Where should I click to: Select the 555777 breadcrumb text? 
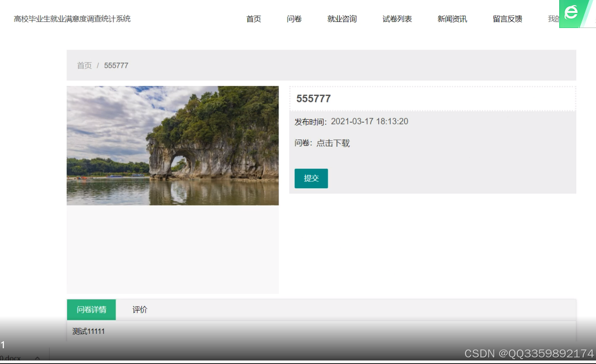(116, 65)
